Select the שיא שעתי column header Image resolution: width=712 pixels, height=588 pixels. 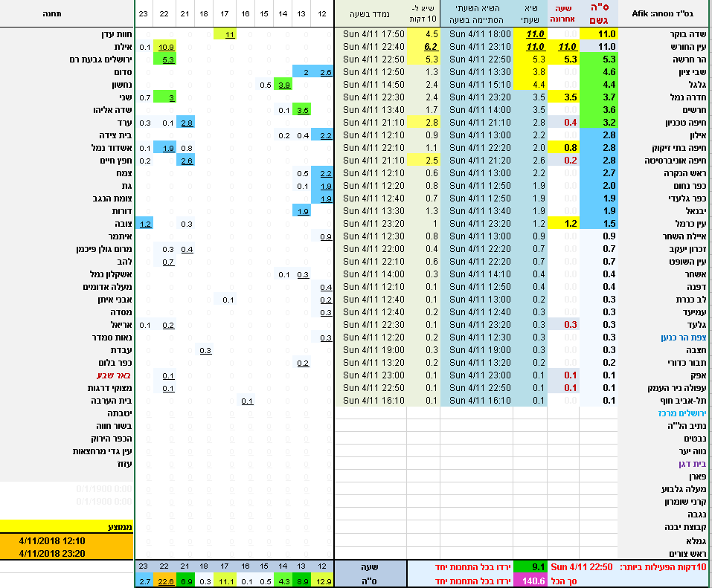coord(530,13)
